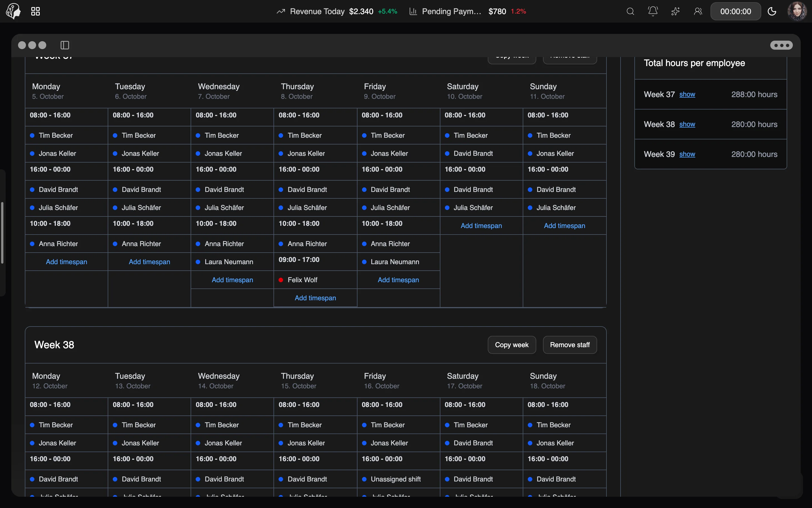812x508 pixels.
Task: Add timespan on Wednesday 7. October
Action: click(x=232, y=280)
